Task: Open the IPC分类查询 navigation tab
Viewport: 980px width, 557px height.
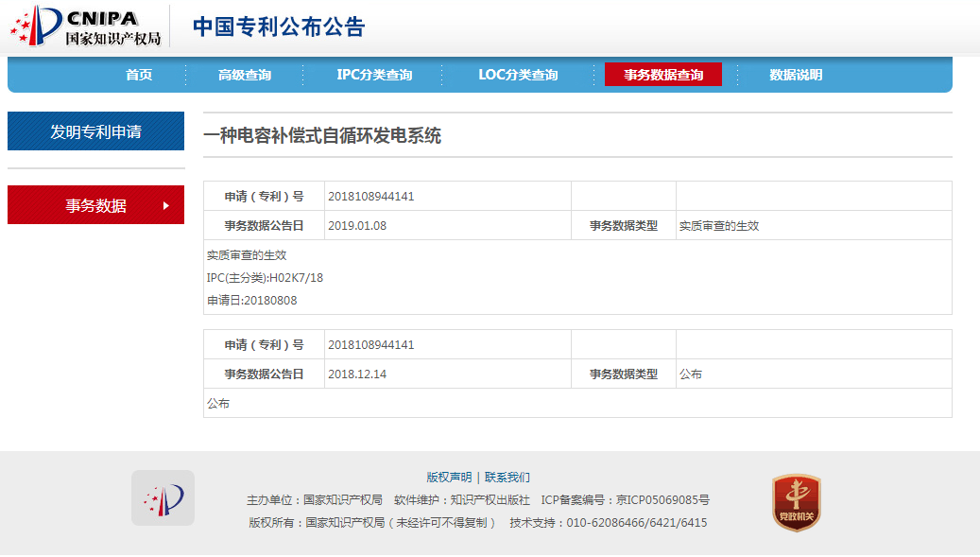Action: point(374,75)
